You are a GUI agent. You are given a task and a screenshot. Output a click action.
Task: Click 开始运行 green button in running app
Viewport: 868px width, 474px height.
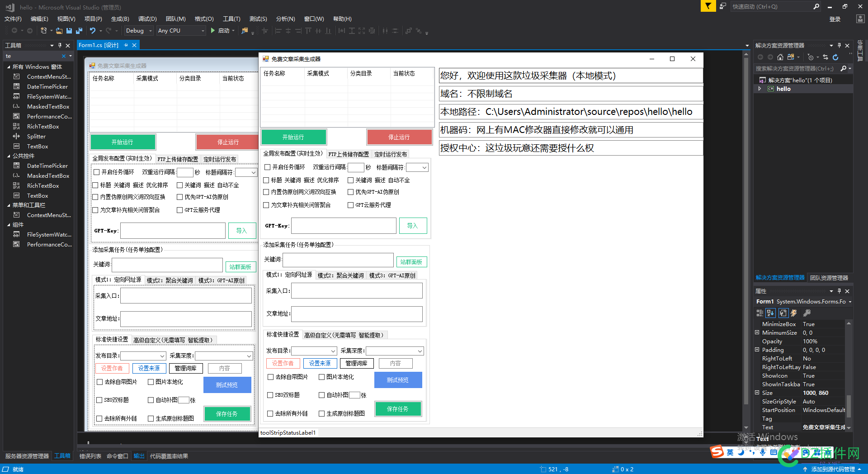(293, 137)
